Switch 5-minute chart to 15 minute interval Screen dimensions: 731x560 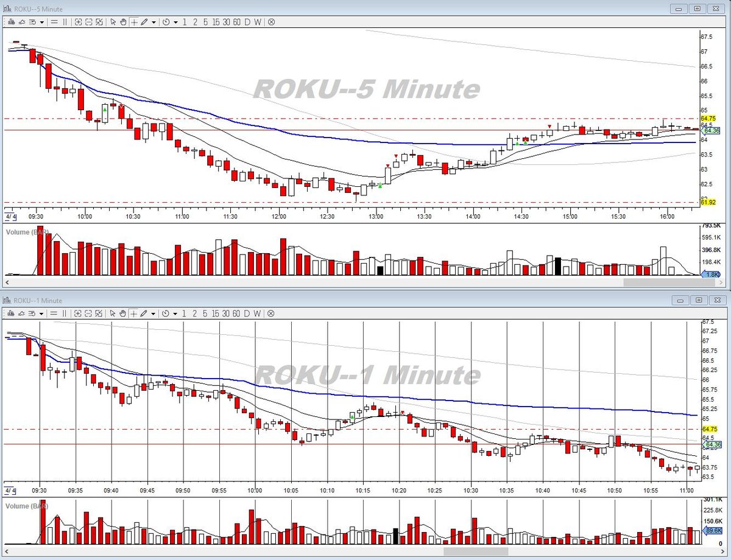[216, 21]
